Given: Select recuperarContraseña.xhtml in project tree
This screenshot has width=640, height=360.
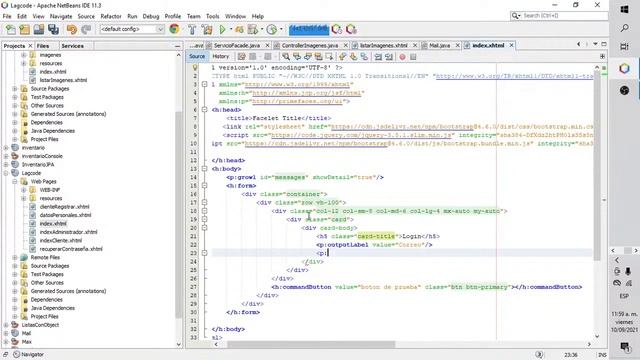Looking at the screenshot, I should click(x=71, y=249).
